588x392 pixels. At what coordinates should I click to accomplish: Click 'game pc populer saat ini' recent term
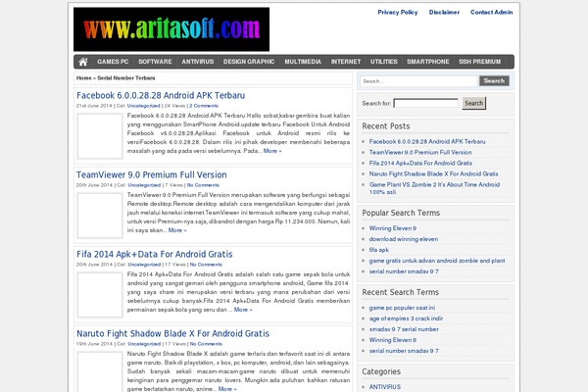tap(402, 308)
